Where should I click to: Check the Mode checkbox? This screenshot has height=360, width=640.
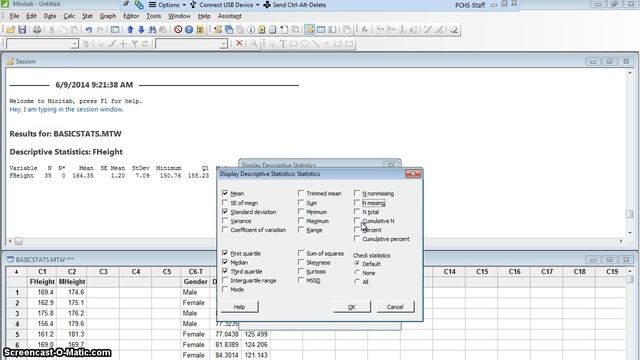[225, 289]
